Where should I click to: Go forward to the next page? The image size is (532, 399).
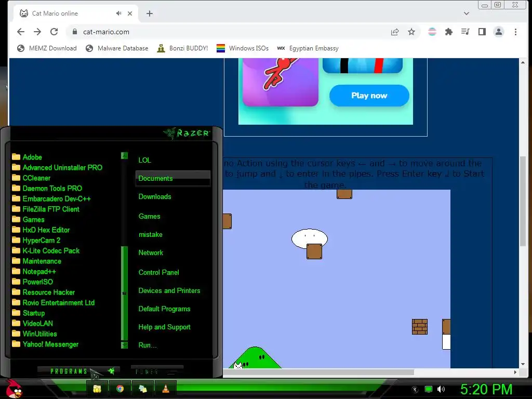[x=37, y=32]
